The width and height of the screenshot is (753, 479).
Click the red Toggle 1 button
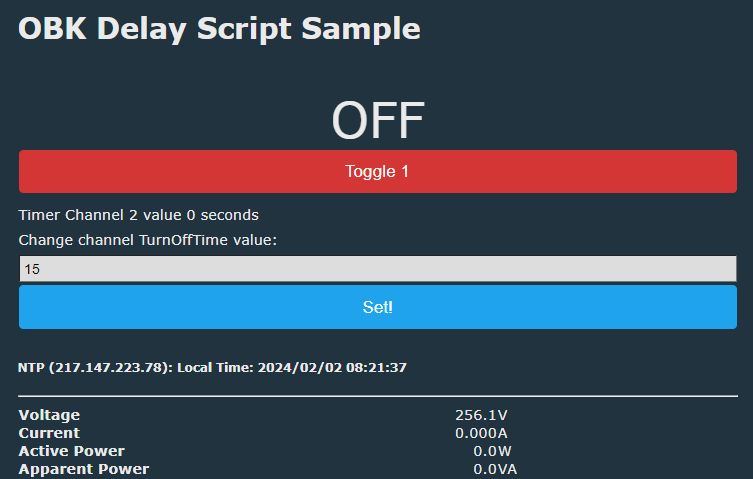pos(377,171)
